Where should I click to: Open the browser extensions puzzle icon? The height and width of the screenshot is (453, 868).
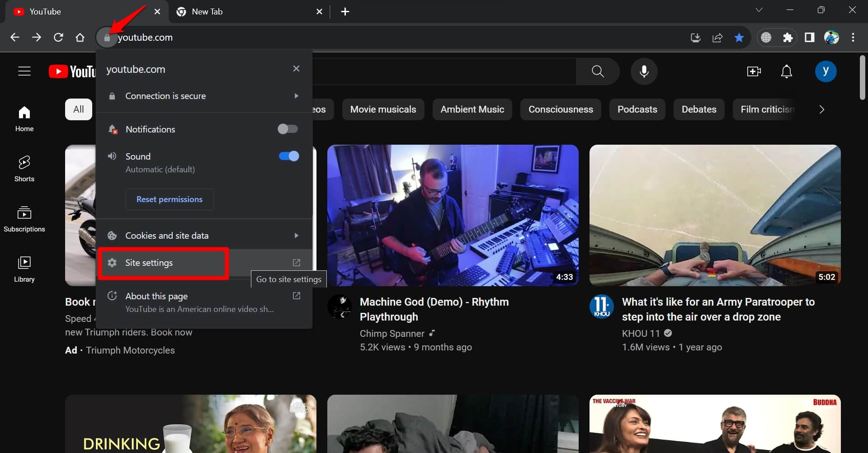tap(788, 37)
